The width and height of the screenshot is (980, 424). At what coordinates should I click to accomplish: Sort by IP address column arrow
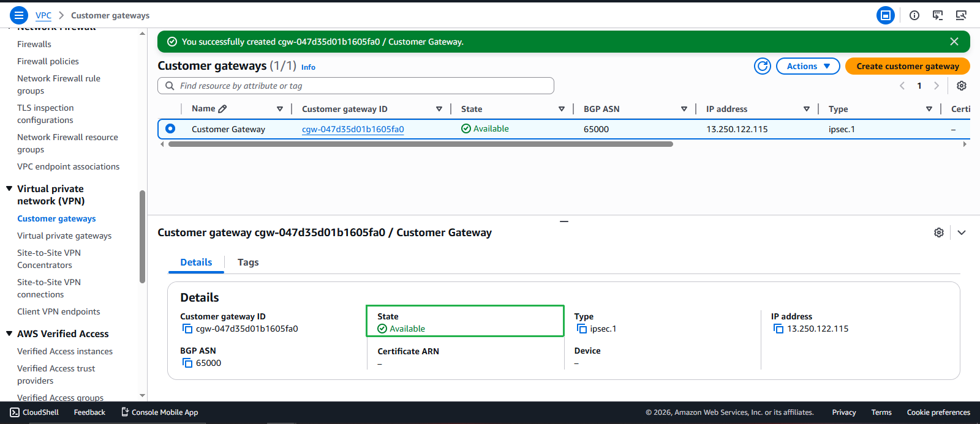coord(807,109)
